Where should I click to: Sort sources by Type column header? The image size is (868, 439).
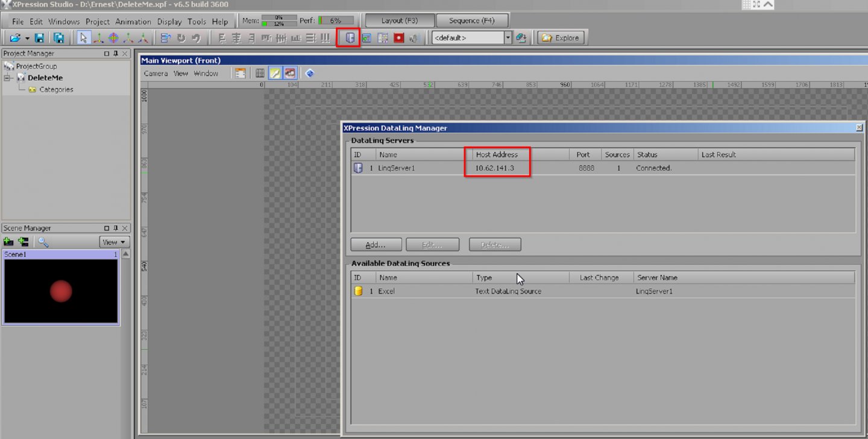pyautogui.click(x=521, y=277)
